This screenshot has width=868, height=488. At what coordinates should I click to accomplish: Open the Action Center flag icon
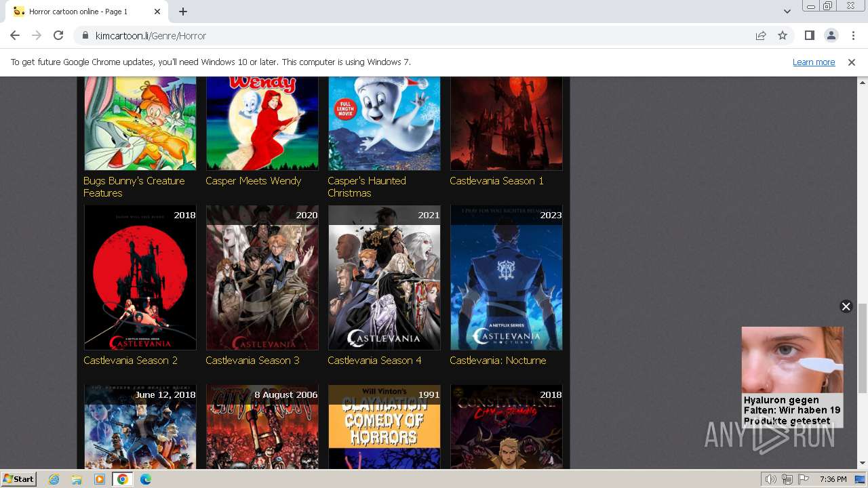point(804,479)
